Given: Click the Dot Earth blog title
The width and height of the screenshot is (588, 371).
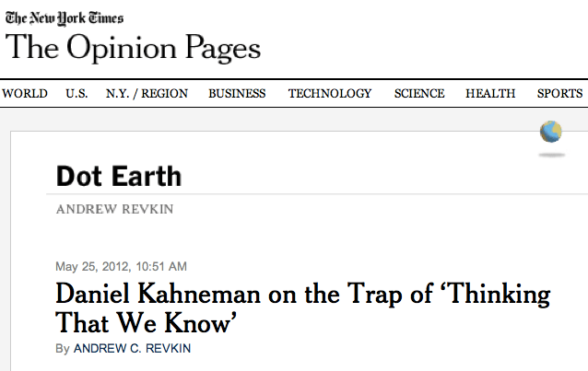Looking at the screenshot, I should pyautogui.click(x=119, y=176).
